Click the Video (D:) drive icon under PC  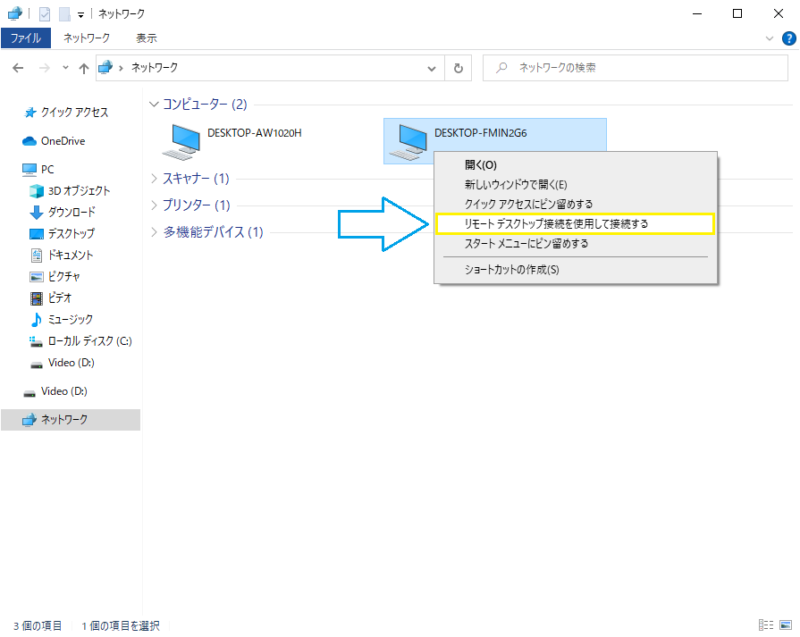36,364
